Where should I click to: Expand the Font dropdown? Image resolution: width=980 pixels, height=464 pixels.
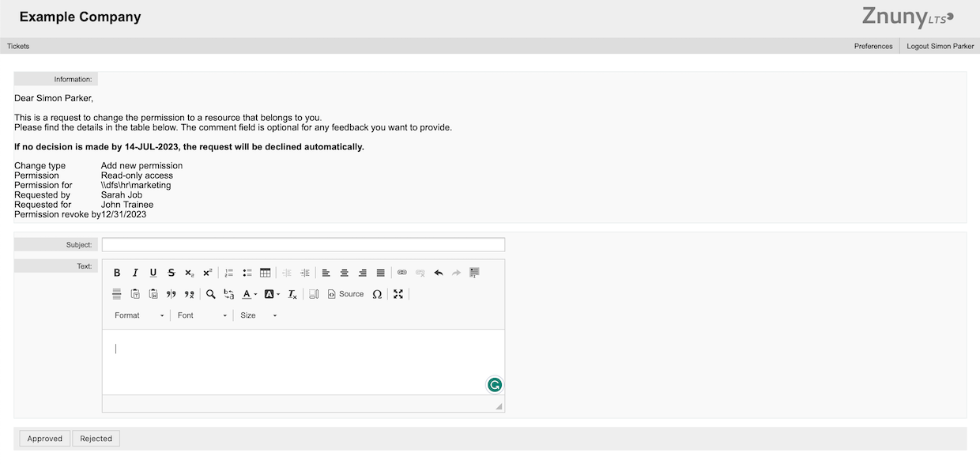[x=202, y=315]
